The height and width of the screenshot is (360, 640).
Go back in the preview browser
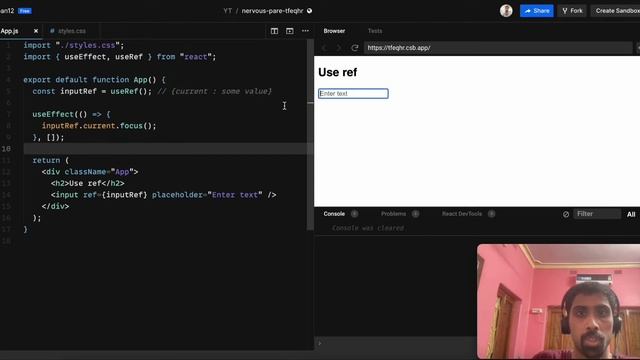324,48
